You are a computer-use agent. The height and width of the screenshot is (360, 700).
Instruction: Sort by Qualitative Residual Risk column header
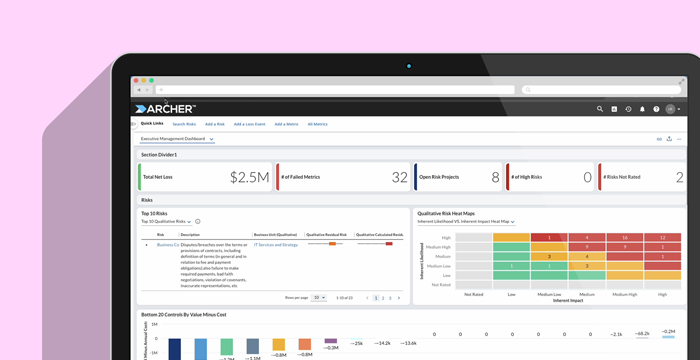[326, 234]
